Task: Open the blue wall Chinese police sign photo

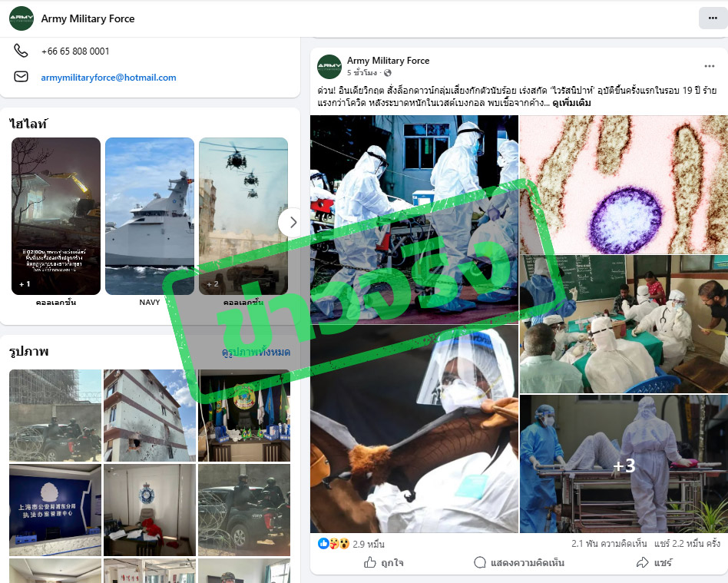Action: [55, 510]
